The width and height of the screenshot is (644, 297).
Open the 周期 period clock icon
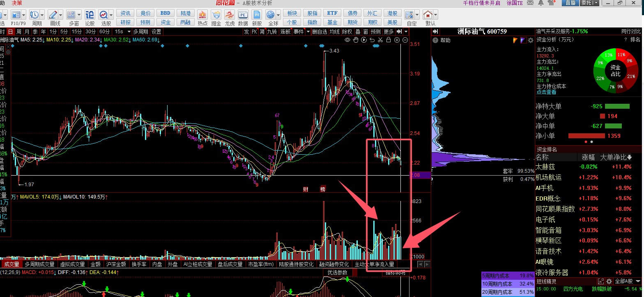click(x=34, y=15)
